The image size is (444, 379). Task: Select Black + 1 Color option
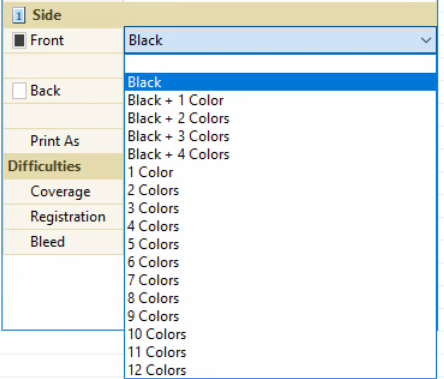(x=280, y=100)
